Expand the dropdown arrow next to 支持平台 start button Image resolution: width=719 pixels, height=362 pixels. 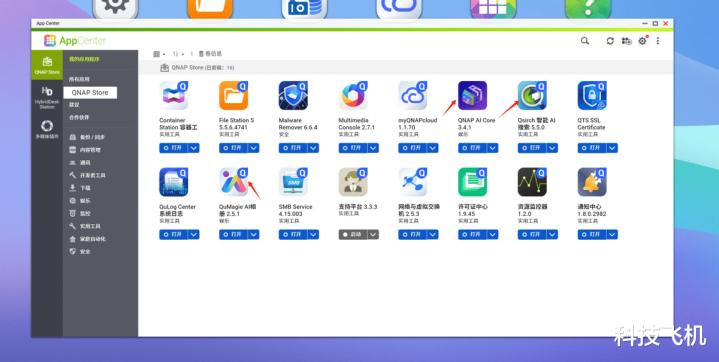point(373,234)
